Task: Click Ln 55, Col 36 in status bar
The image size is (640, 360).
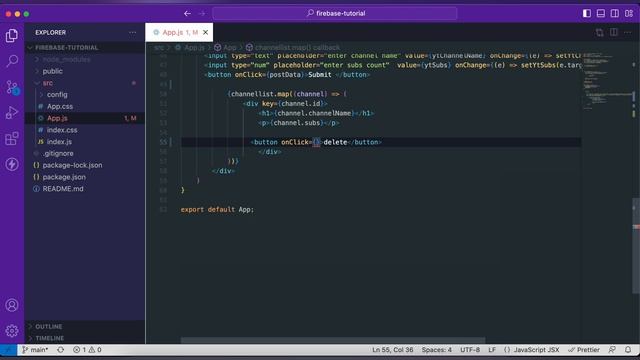Action: click(x=393, y=350)
